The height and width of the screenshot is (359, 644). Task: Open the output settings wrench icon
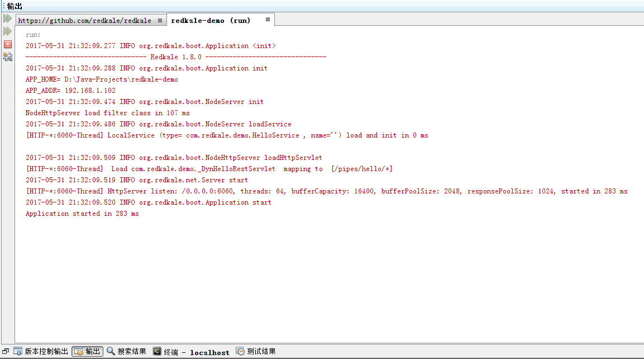[7, 56]
